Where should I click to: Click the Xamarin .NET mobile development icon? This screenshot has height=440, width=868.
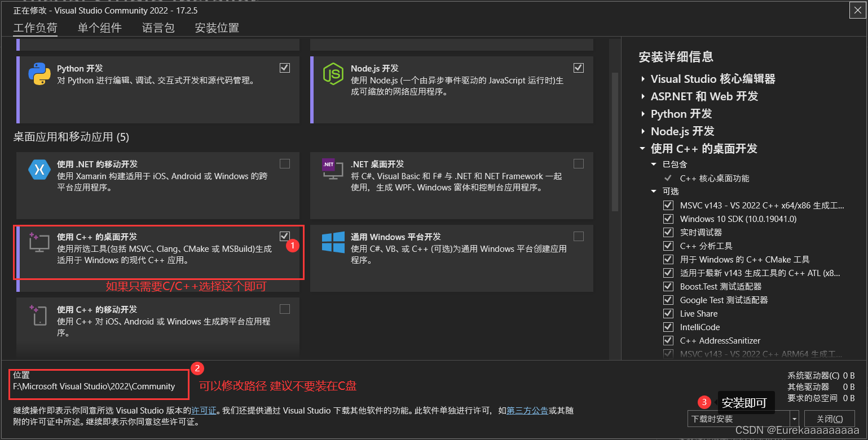39,169
